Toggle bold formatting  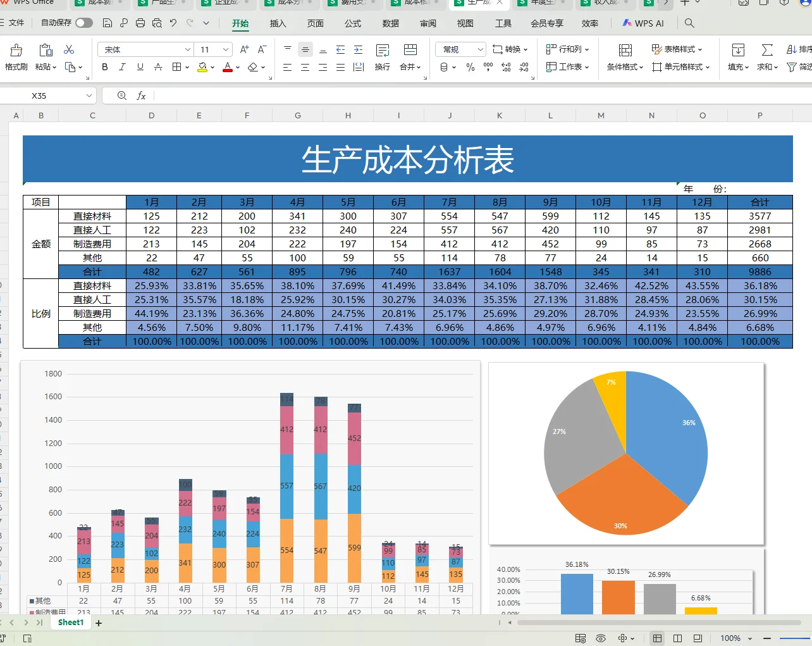click(104, 67)
